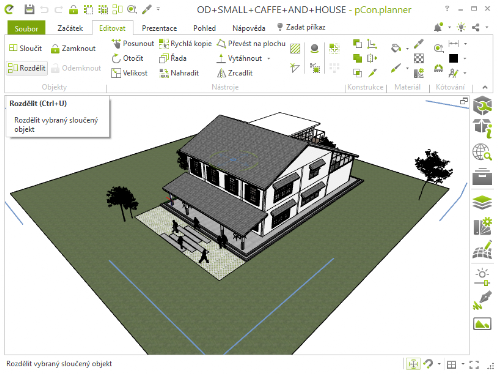
Task: Expand the Vytáhnout dropdown arrow
Action: (269, 59)
